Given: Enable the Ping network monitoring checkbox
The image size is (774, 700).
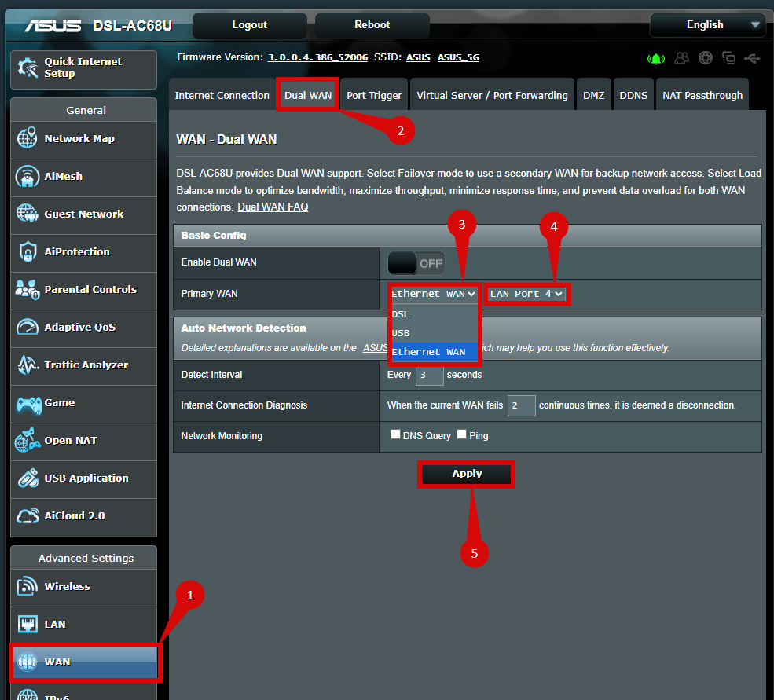Looking at the screenshot, I should click(462, 434).
